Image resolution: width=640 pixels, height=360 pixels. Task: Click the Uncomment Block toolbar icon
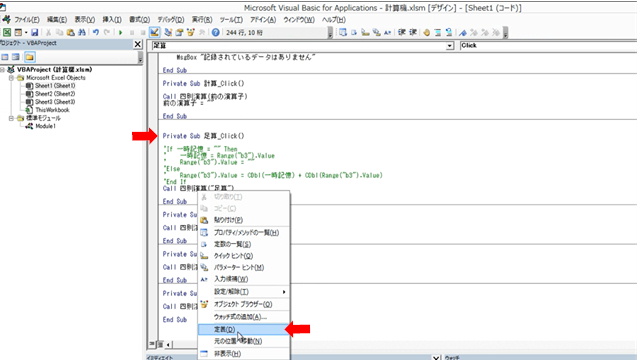coord(449,32)
